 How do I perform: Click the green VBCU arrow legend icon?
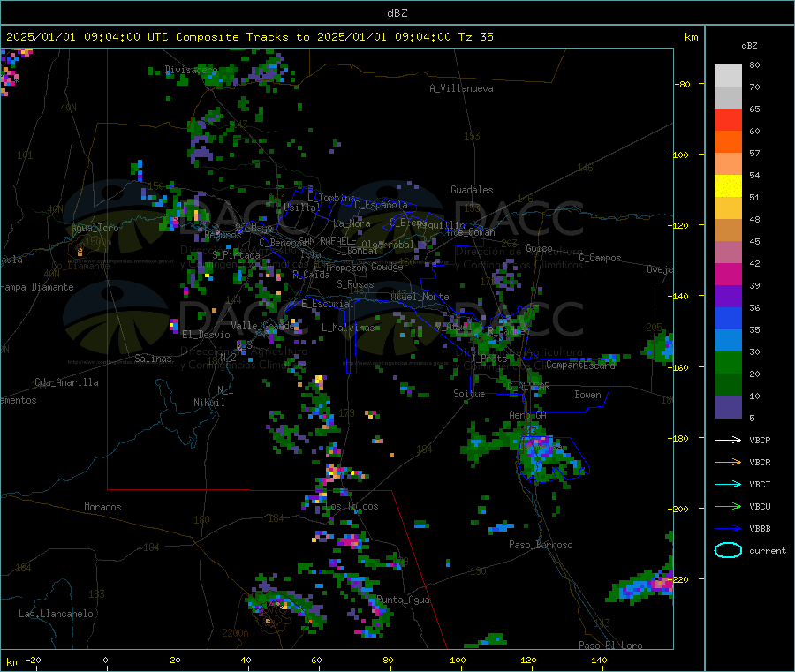tap(728, 506)
